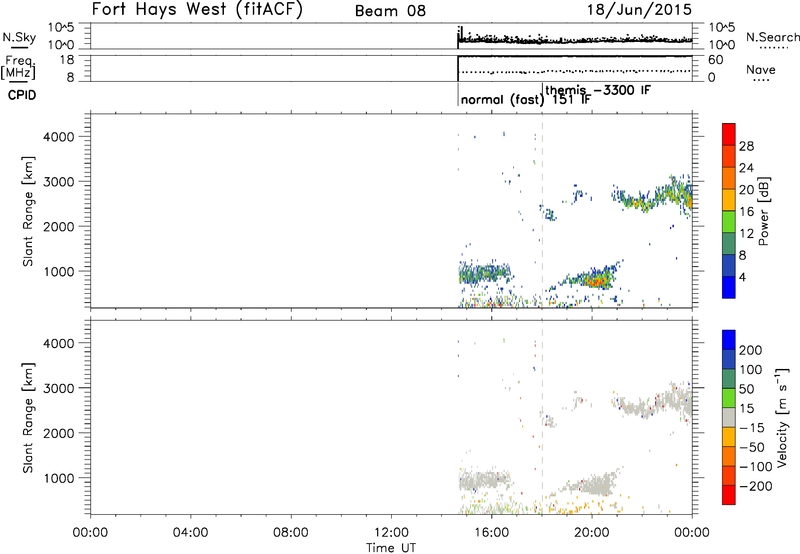The image size is (800, 554).
Task: Click the orange high-power echo cluster near 20:00
Action: pos(597,281)
